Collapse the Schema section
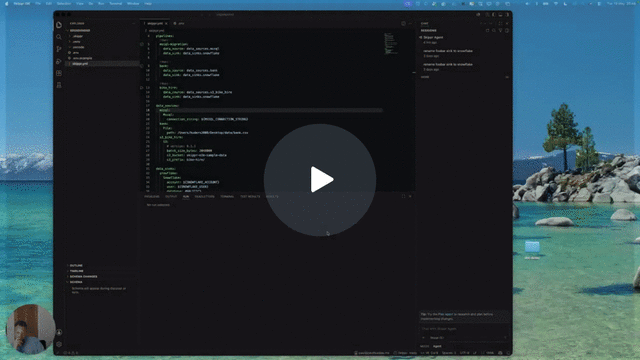This screenshot has width=640, height=360. pyautogui.click(x=102, y=282)
